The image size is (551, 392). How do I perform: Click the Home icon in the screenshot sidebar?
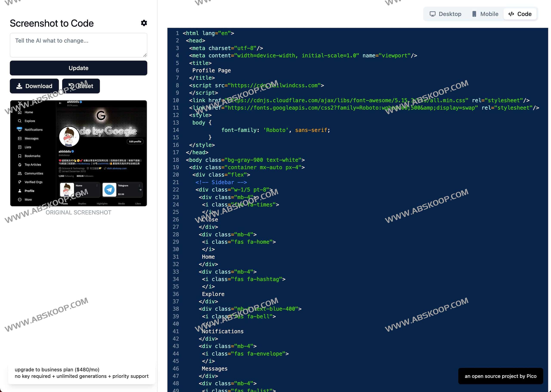click(x=20, y=112)
